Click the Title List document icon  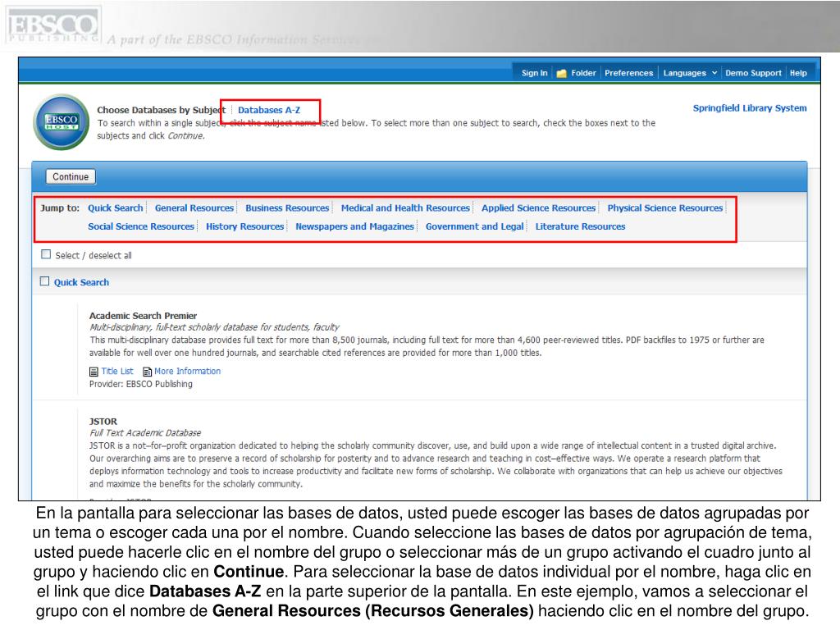(x=94, y=372)
